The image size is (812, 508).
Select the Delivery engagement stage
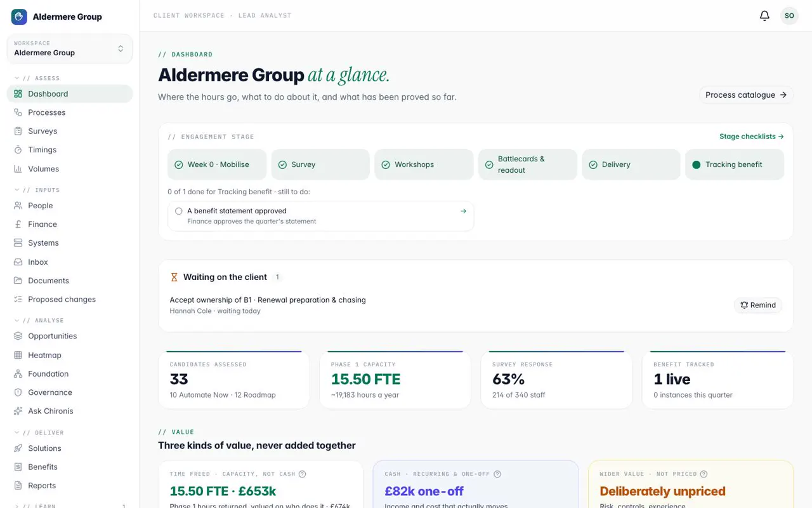tap(631, 164)
